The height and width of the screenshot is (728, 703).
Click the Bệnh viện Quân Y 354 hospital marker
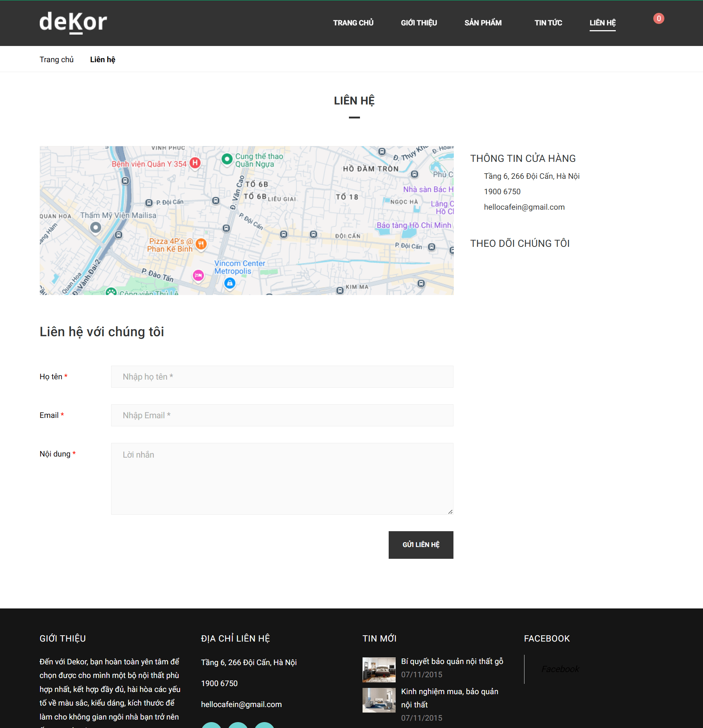click(x=195, y=163)
